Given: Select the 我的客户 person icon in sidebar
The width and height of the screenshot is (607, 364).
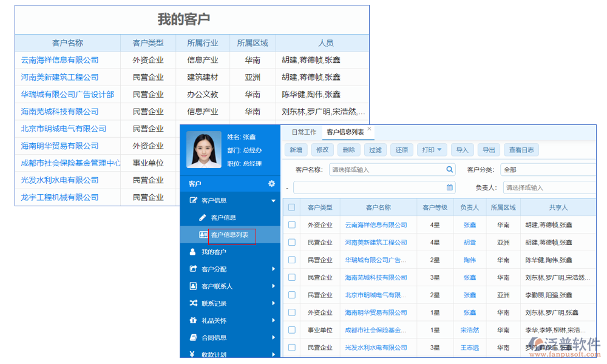Looking at the screenshot, I should (x=192, y=252).
